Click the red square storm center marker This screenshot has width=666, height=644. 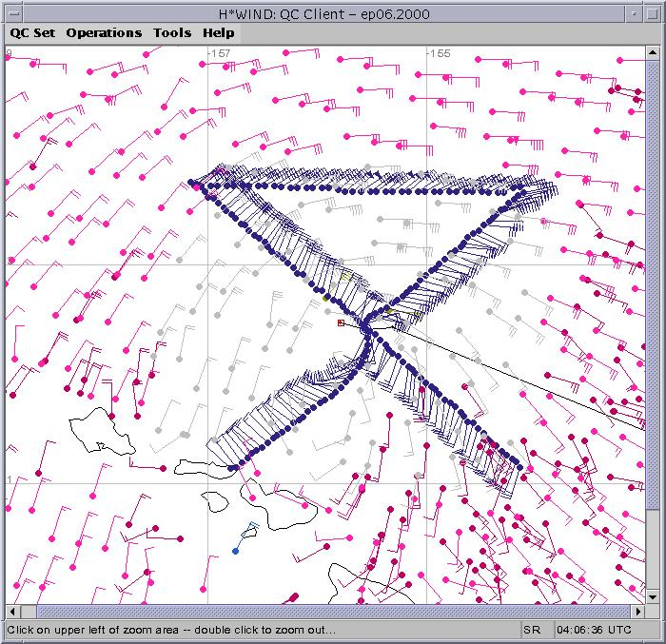tap(341, 322)
